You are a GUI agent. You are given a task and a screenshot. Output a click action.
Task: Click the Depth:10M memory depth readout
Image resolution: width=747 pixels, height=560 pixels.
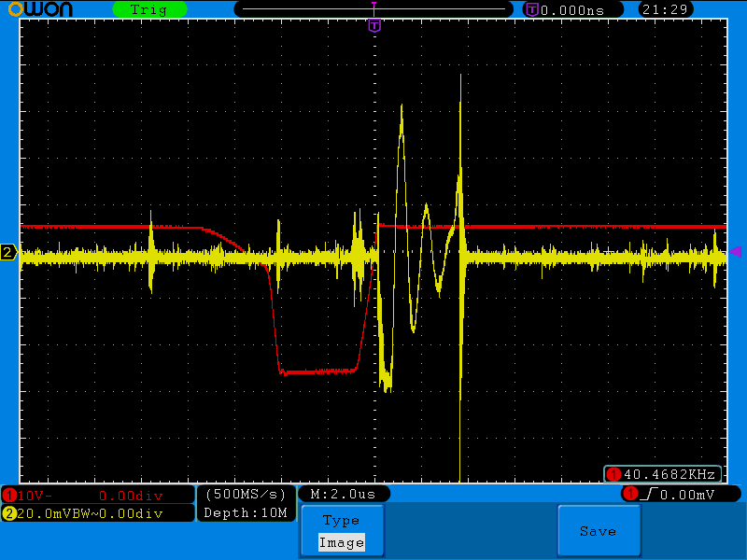click(x=245, y=512)
